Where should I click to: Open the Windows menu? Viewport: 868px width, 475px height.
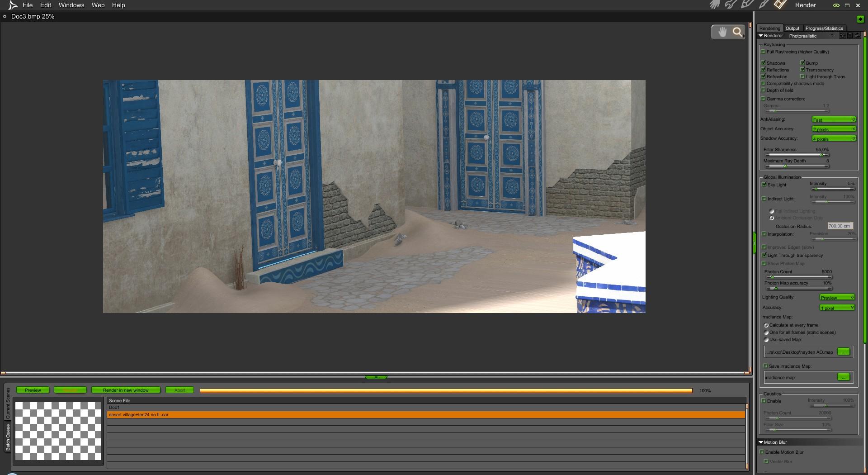[x=71, y=5]
